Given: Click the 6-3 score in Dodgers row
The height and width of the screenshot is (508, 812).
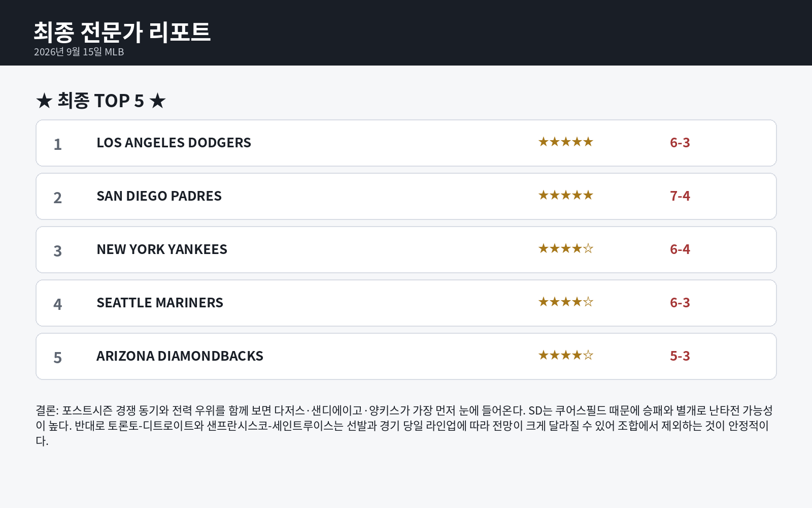Looking at the screenshot, I should point(680,143).
